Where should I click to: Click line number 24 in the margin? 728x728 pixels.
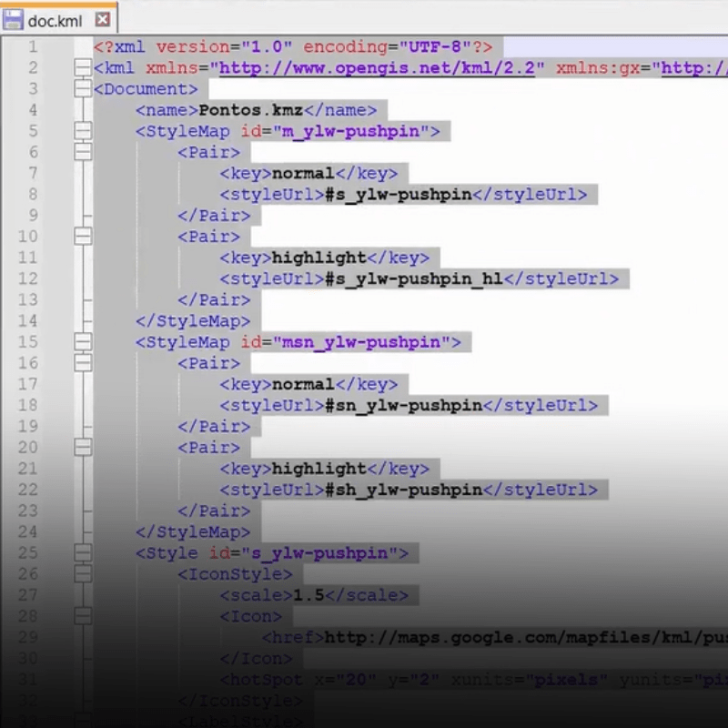[27, 531]
